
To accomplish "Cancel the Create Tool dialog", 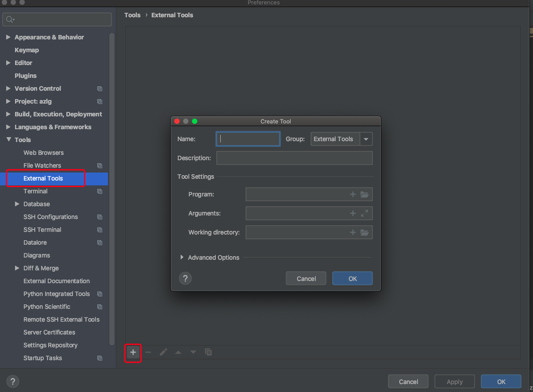I will point(306,278).
